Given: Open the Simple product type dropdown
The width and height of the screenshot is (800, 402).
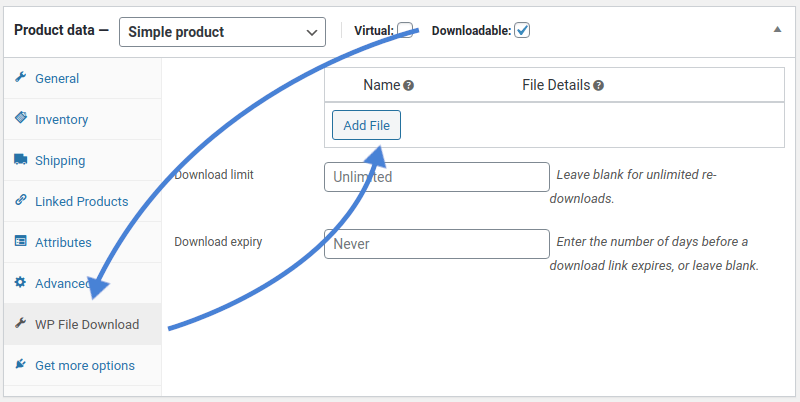Looking at the screenshot, I should coord(222,32).
